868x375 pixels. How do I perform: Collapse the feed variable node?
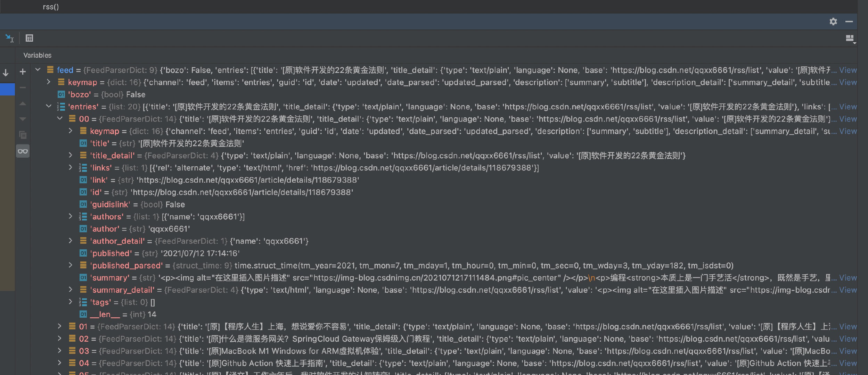click(38, 70)
